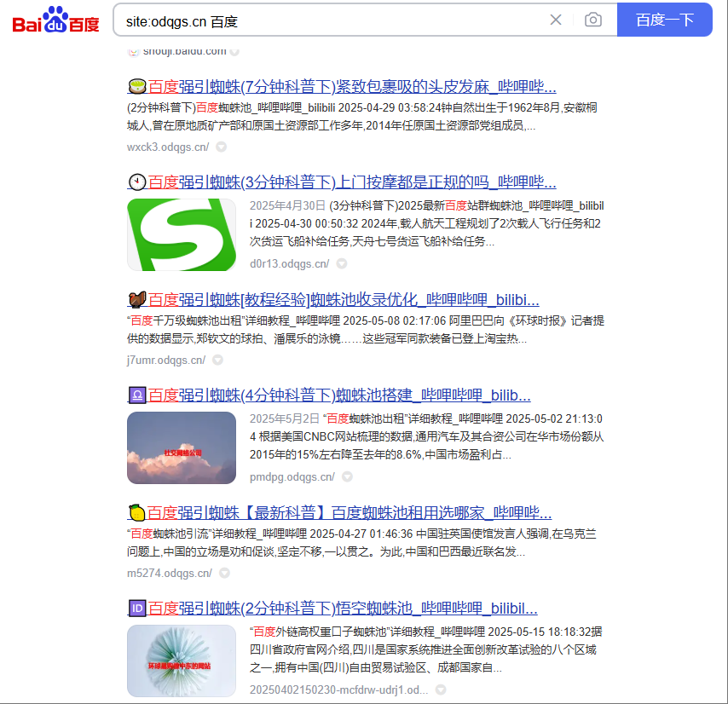Expand the dropdown arrow next to d0r13.odqgs.cn
The width and height of the screenshot is (728, 704).
click(x=342, y=263)
